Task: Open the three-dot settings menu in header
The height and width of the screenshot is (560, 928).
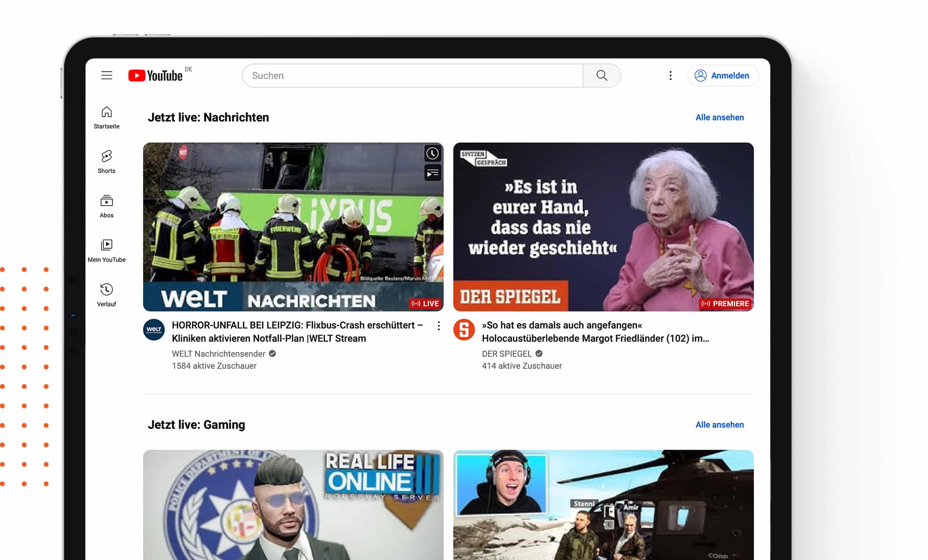Action: tap(671, 76)
